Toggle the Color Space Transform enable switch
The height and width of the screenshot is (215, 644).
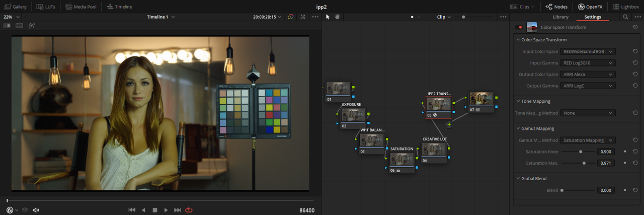coord(519,27)
